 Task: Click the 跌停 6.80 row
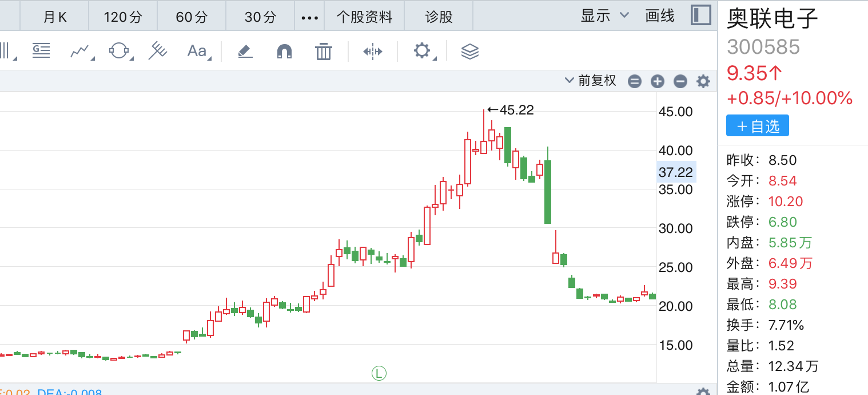(x=761, y=222)
